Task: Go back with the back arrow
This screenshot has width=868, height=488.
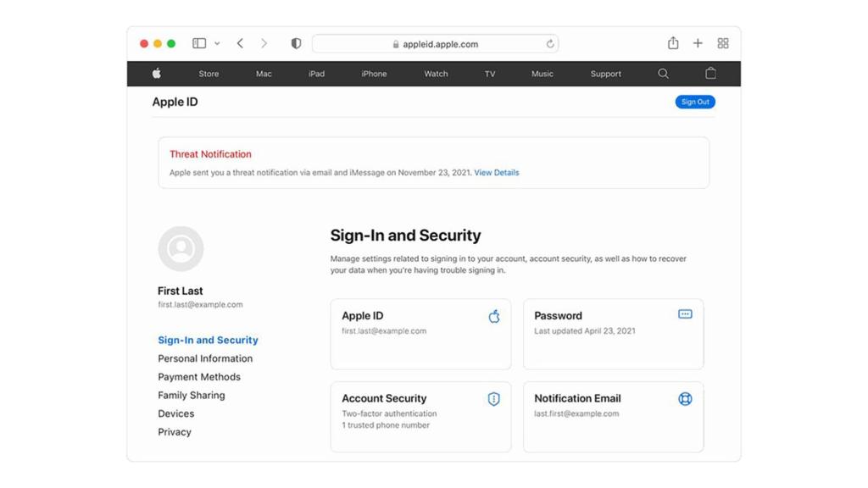Action: (x=241, y=43)
